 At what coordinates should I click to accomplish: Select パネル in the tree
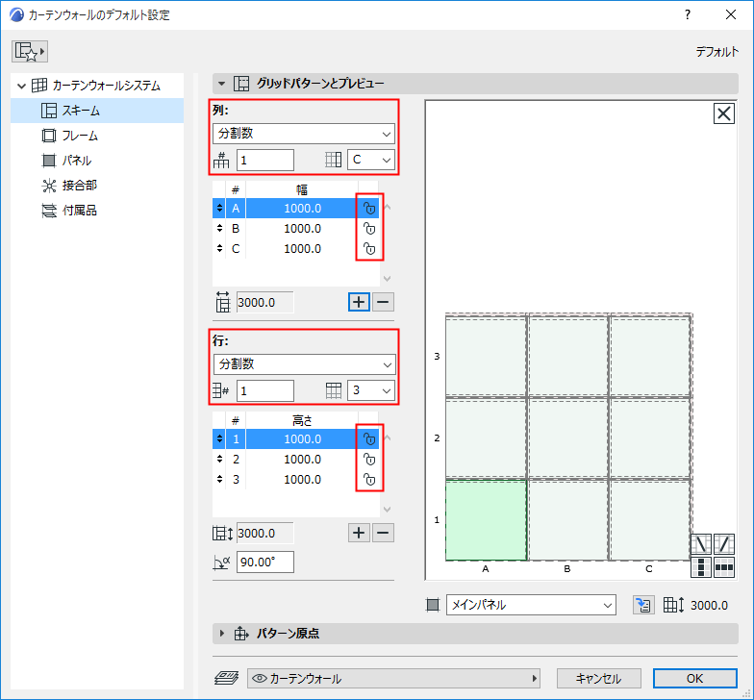[97, 161]
